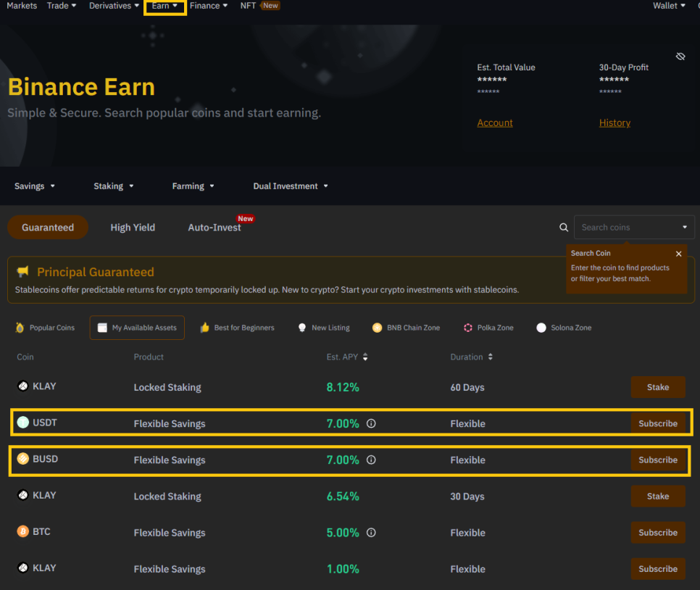The width and height of the screenshot is (700, 590).
Task: Click the search magnifier icon
Action: point(564,228)
